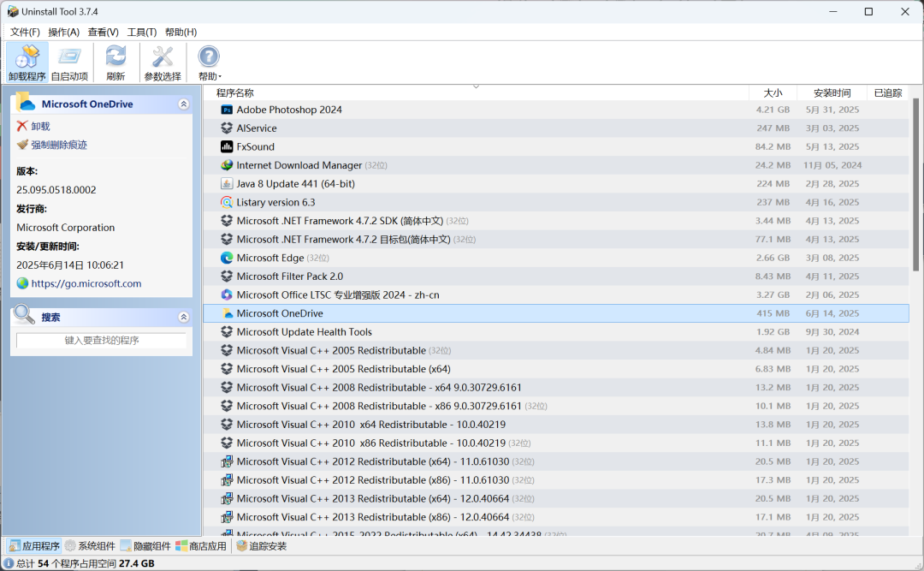Screen dimensions: 924x571
Task: Select the Microsoft Update Health Tools name
Action: tap(305, 332)
